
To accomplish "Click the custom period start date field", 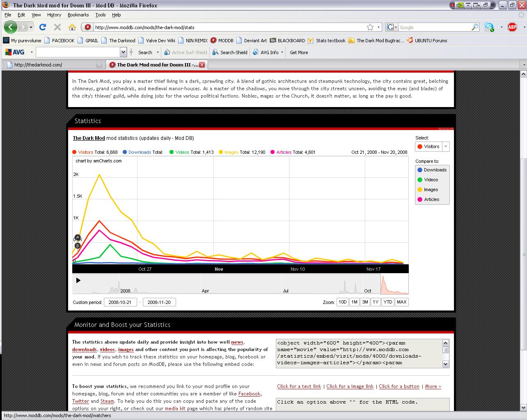I will [120, 302].
